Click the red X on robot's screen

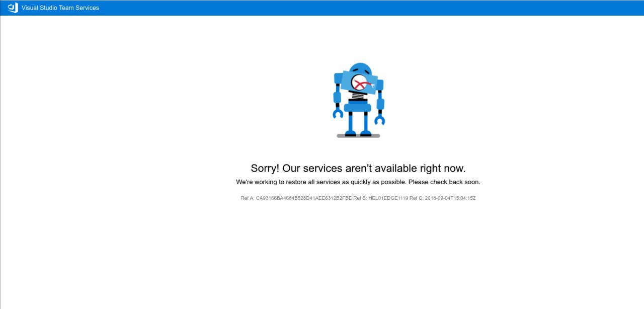point(359,84)
